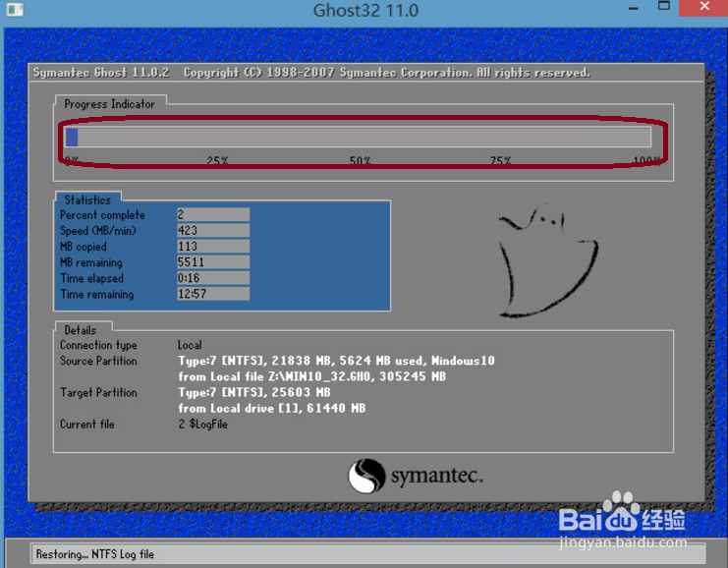728x568 pixels.
Task: Click the source line mentioning Windows10
Action: (x=337, y=361)
